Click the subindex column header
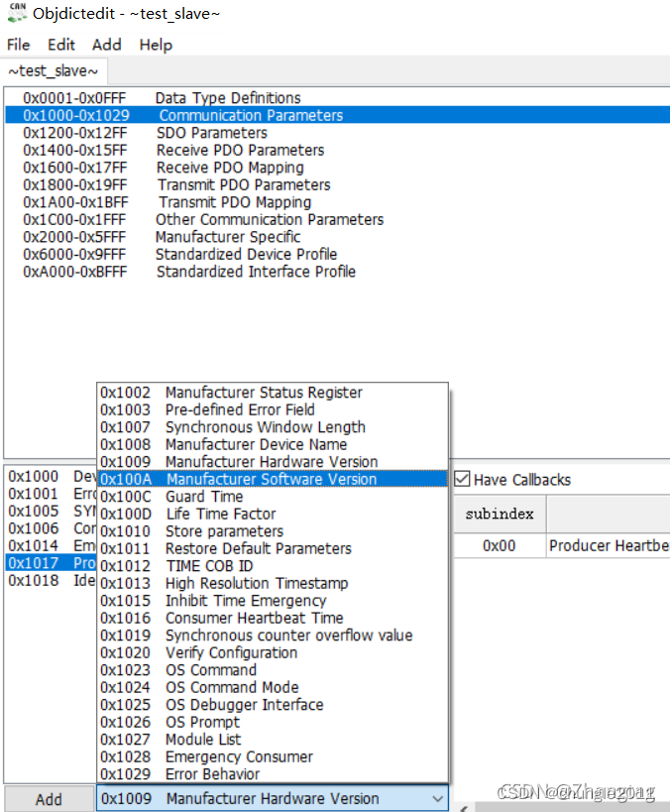This screenshot has width=670, height=812. (500, 514)
